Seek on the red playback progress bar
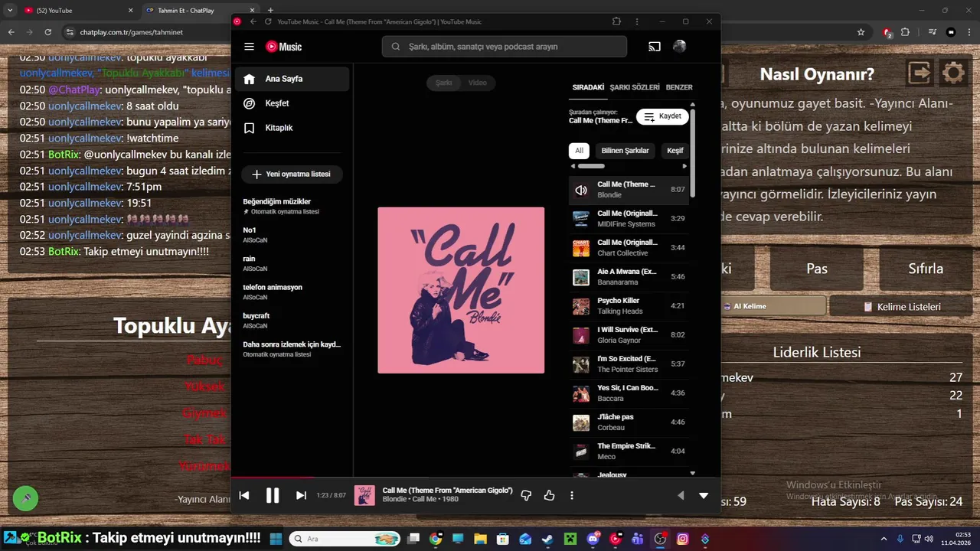 click(273, 478)
